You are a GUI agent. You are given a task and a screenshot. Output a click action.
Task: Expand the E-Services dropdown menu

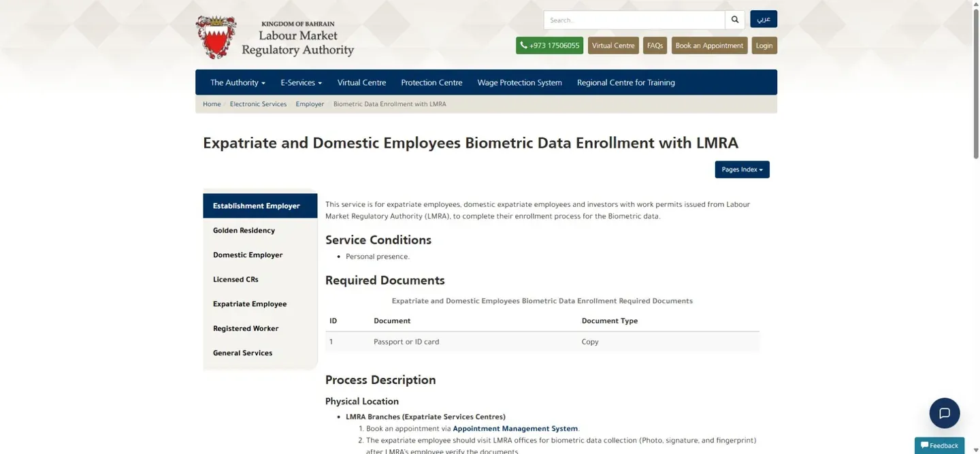[x=301, y=82]
